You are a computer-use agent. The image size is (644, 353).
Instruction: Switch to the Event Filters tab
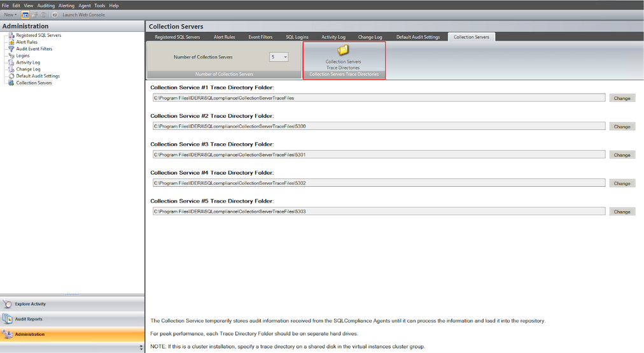tap(260, 37)
